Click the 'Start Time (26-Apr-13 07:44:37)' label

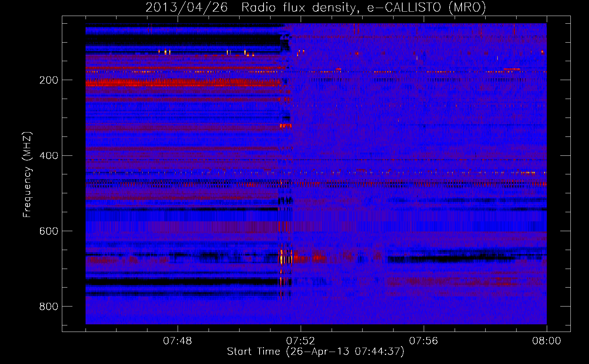(x=316, y=351)
